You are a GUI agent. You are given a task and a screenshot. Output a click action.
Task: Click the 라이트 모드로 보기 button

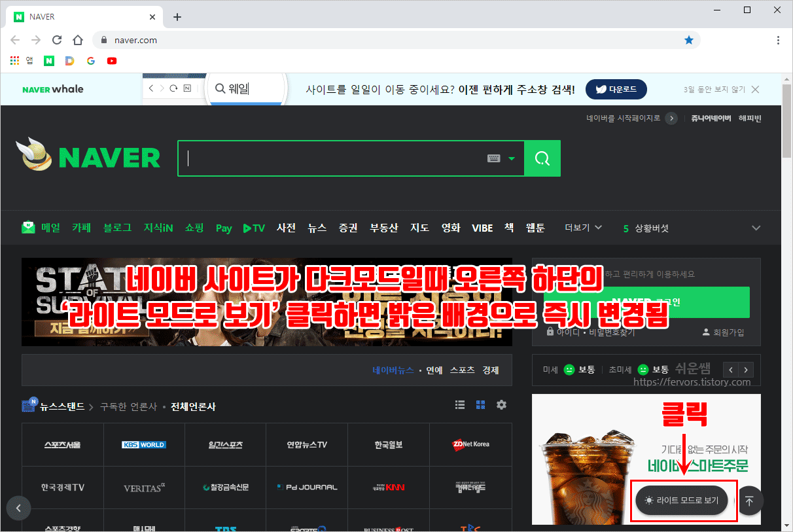coord(682,501)
